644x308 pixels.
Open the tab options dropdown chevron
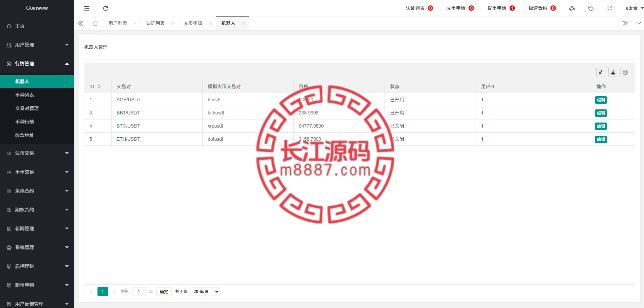pyautogui.click(x=639, y=23)
